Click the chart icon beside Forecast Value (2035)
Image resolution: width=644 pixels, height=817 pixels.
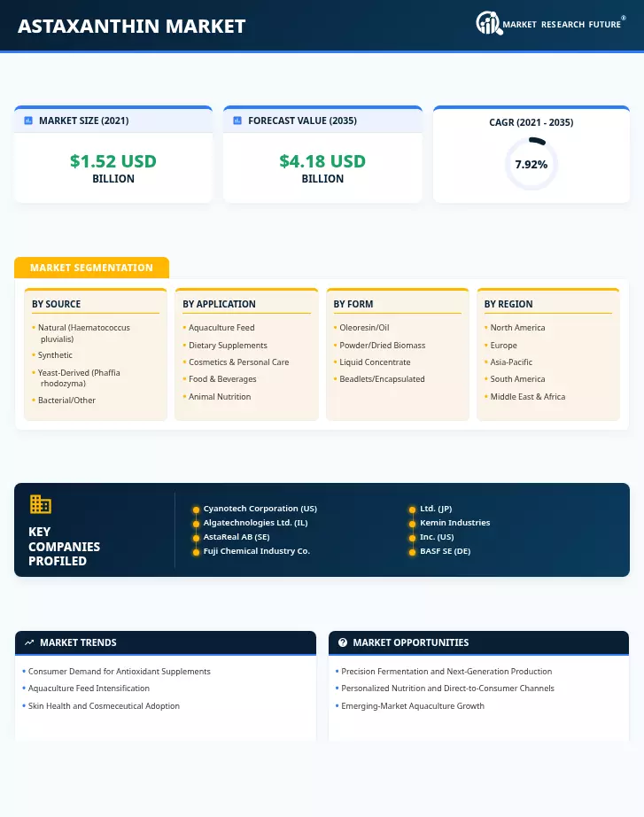[x=237, y=121]
